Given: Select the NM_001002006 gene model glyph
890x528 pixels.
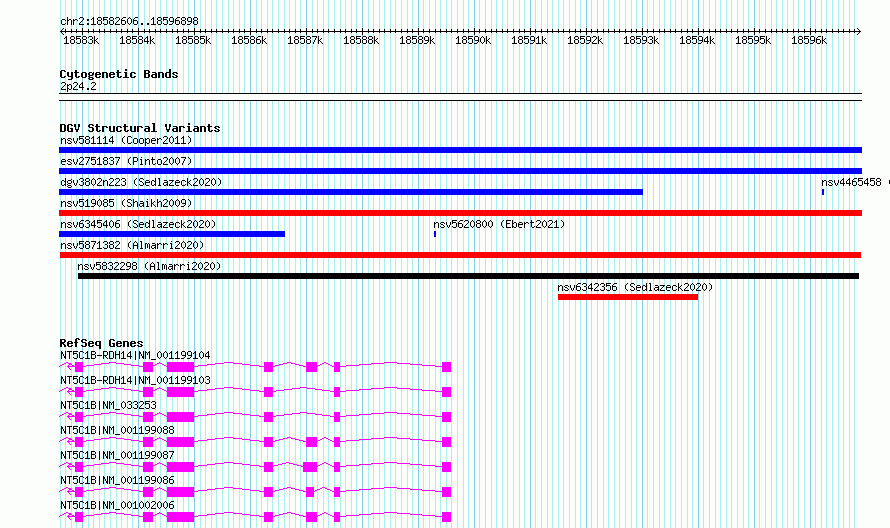Looking at the screenshot, I should (255, 517).
